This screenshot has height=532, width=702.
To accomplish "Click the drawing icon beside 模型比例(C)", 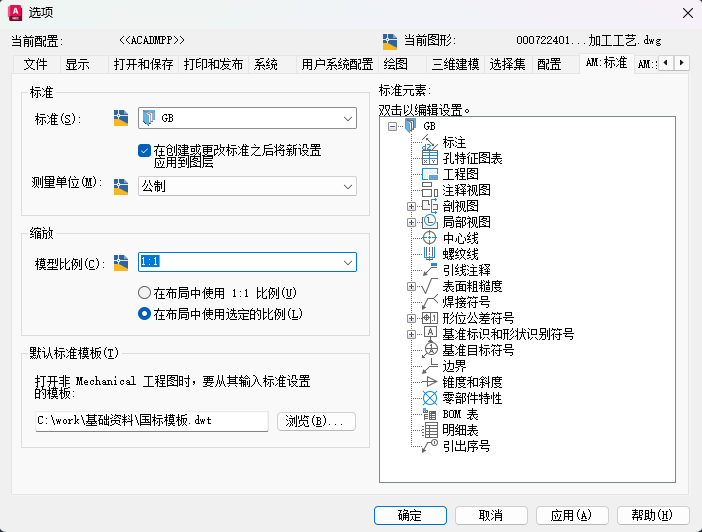I will tap(121, 262).
